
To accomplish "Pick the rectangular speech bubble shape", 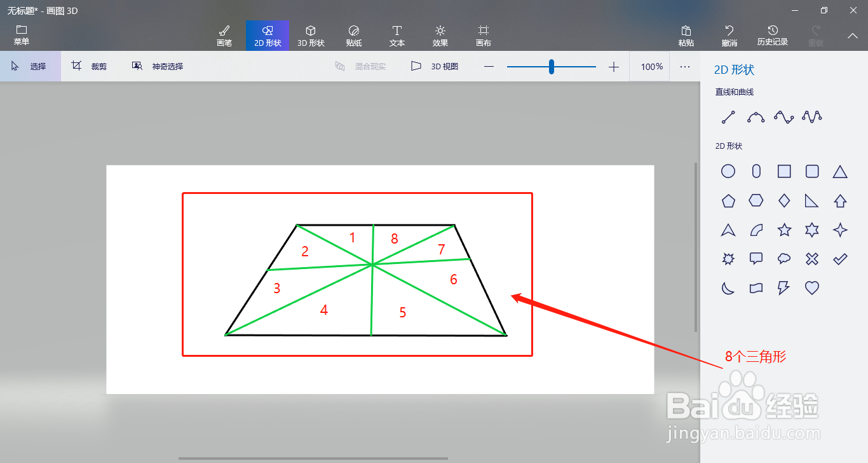I will point(756,259).
